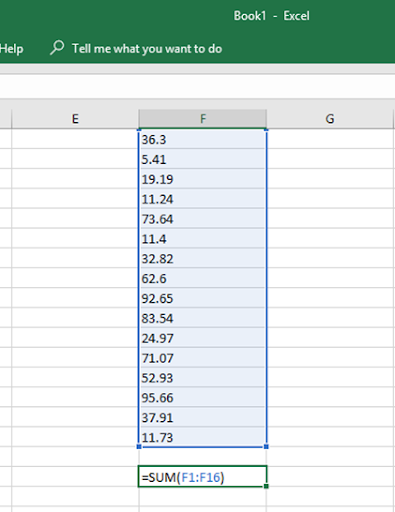395x512 pixels.
Task: Select column E header
Action: click(75, 119)
